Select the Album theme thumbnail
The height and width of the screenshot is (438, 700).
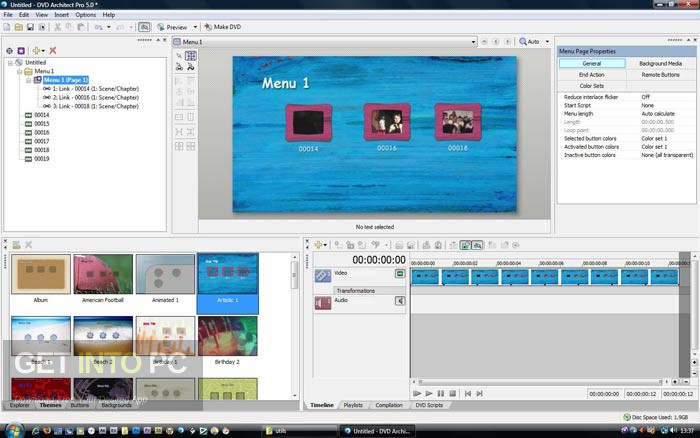click(41, 274)
